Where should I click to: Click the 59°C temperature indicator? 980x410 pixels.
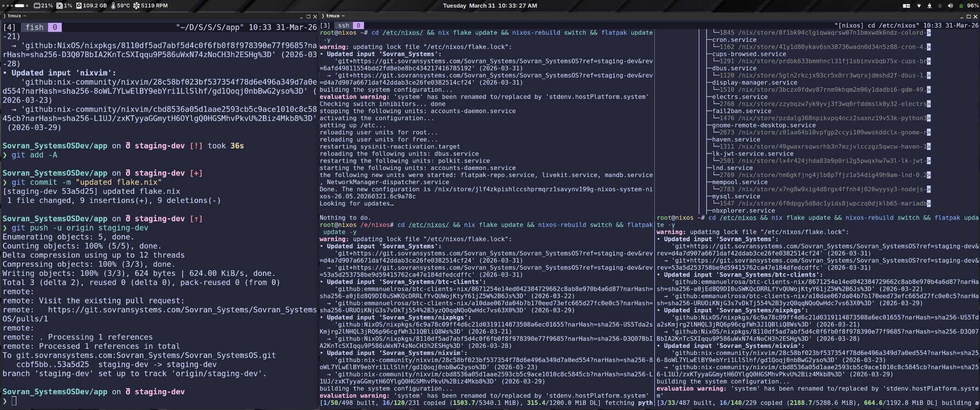(x=120, y=6)
